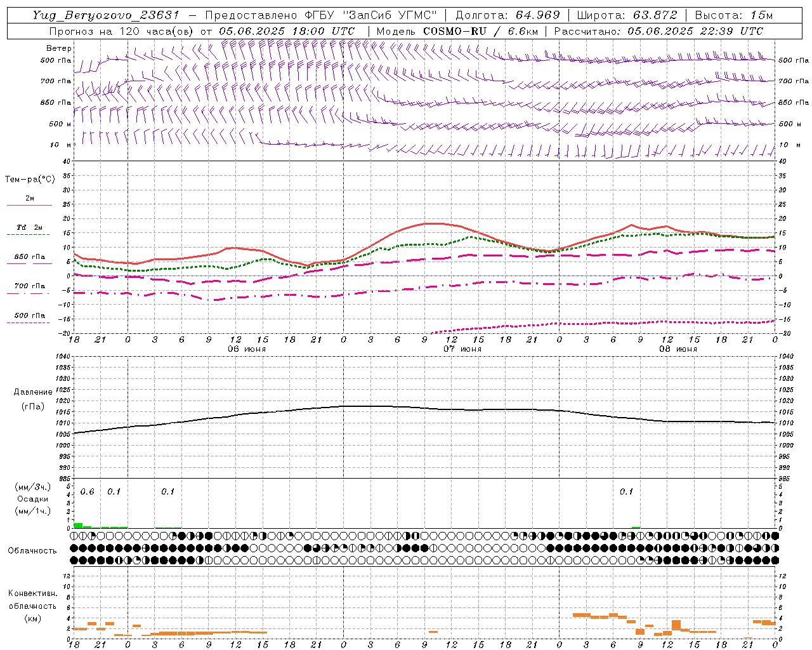Click the Осадки panel label
The height and width of the screenshot is (650, 812).
click(x=33, y=499)
